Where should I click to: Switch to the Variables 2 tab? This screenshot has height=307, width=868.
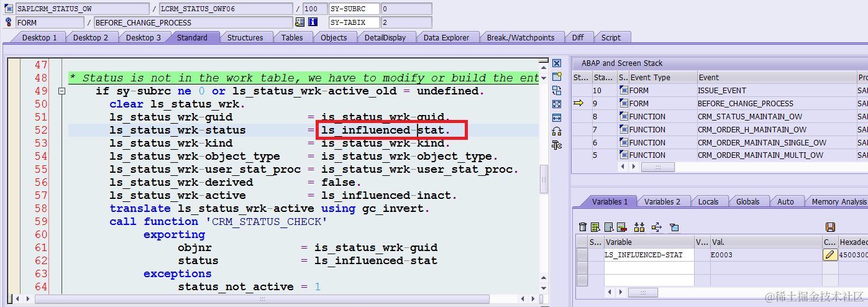click(662, 201)
